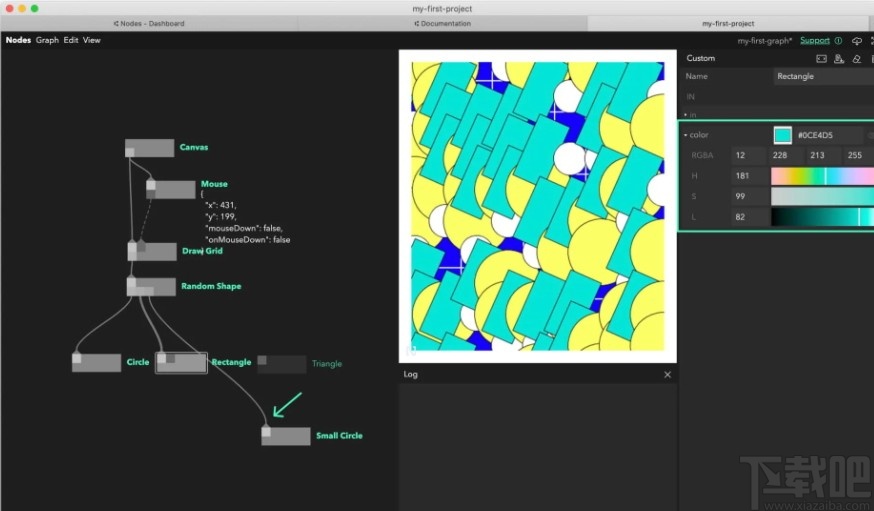
Task: Click the cloud upload icon in the top bar
Action: coord(857,41)
